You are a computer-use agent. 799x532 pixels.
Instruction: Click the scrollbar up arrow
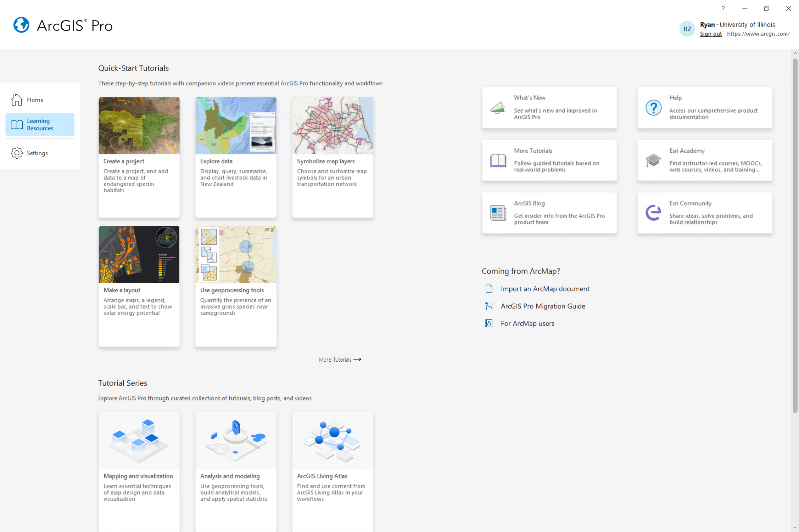[x=795, y=53]
